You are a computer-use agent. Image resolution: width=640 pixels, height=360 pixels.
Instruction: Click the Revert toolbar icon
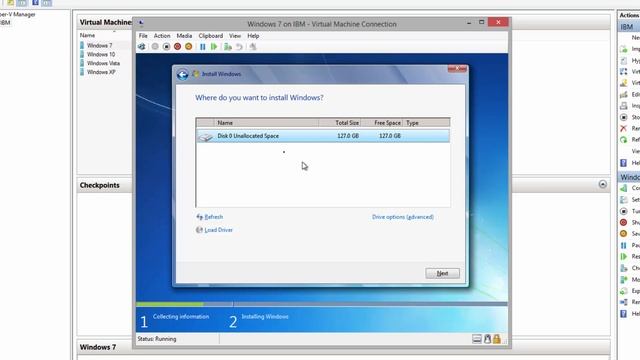[239, 47]
